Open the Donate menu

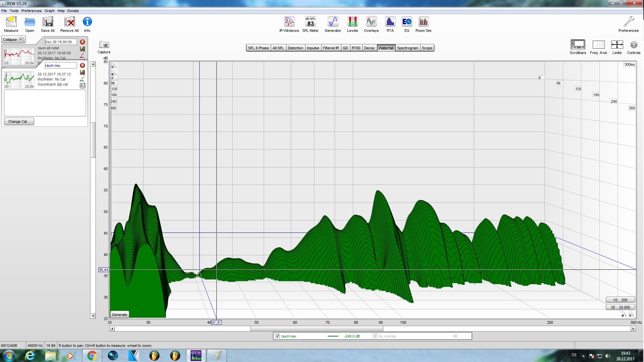point(73,11)
